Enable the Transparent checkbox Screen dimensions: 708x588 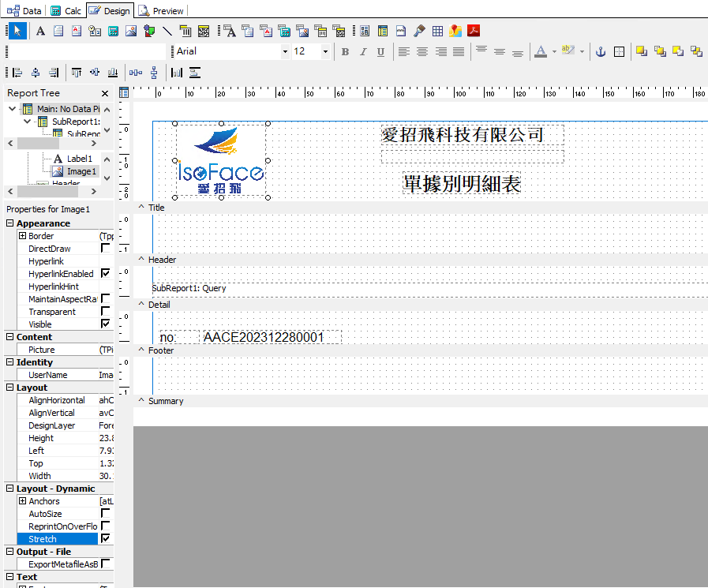tap(105, 311)
